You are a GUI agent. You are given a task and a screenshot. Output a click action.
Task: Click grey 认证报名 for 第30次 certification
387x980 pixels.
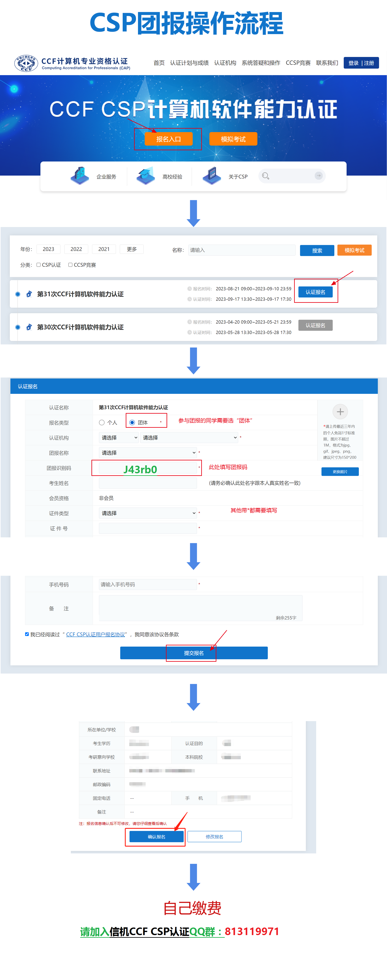tap(316, 325)
